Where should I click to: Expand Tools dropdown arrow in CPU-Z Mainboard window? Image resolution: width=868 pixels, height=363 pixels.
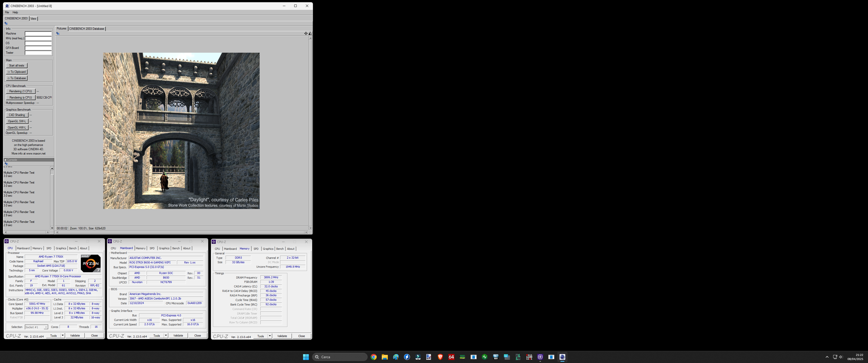point(166,335)
